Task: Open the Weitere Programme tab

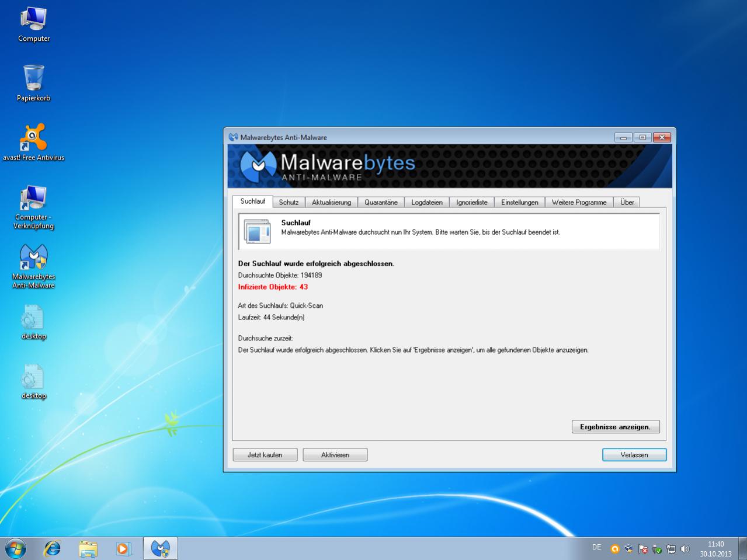Action: point(579,202)
